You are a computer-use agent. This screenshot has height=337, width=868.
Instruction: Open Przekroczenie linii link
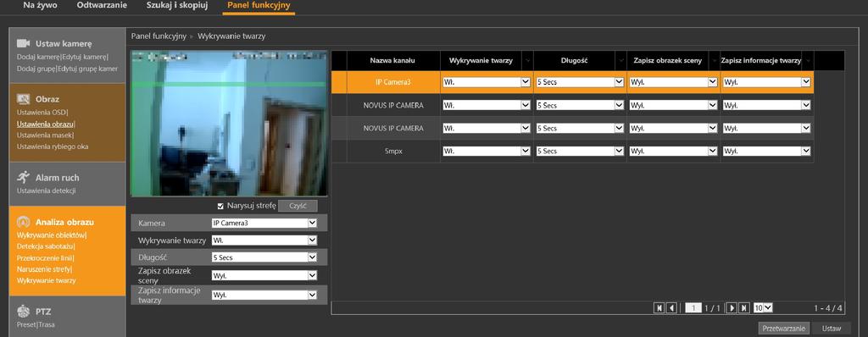pyautogui.click(x=45, y=258)
